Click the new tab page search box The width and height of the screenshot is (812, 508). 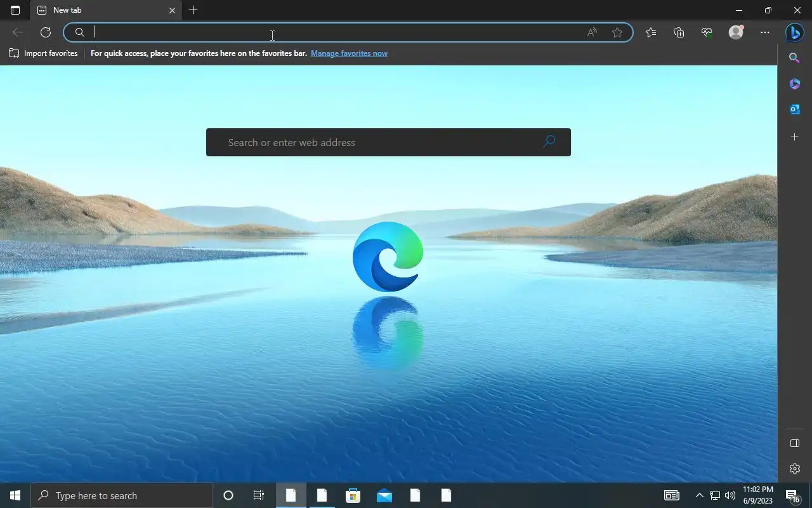pos(388,142)
